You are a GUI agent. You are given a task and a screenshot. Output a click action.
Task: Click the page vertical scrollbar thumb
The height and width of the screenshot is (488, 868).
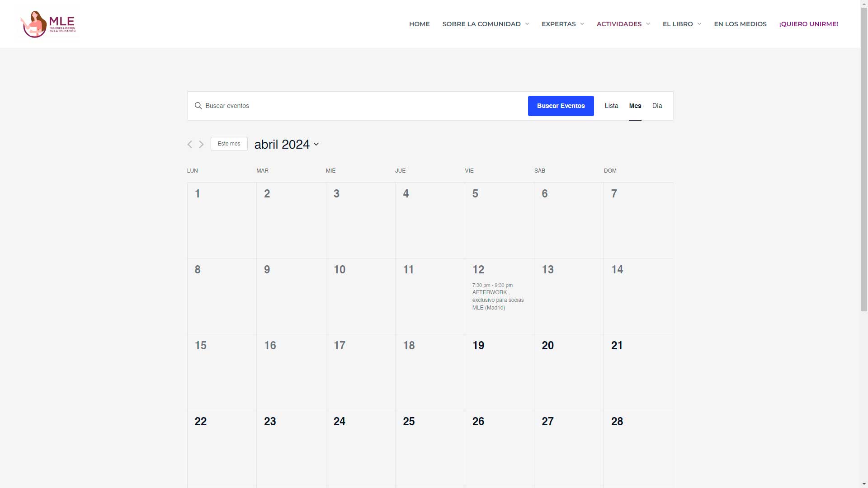click(x=864, y=159)
